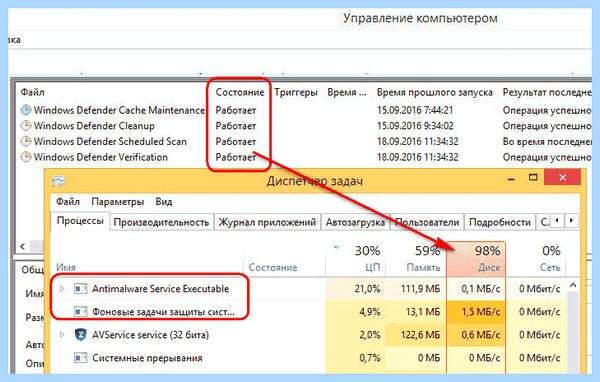This screenshot has height=382, width=600.
Task: Close the Диспетчер задач window
Action: pos(562,177)
